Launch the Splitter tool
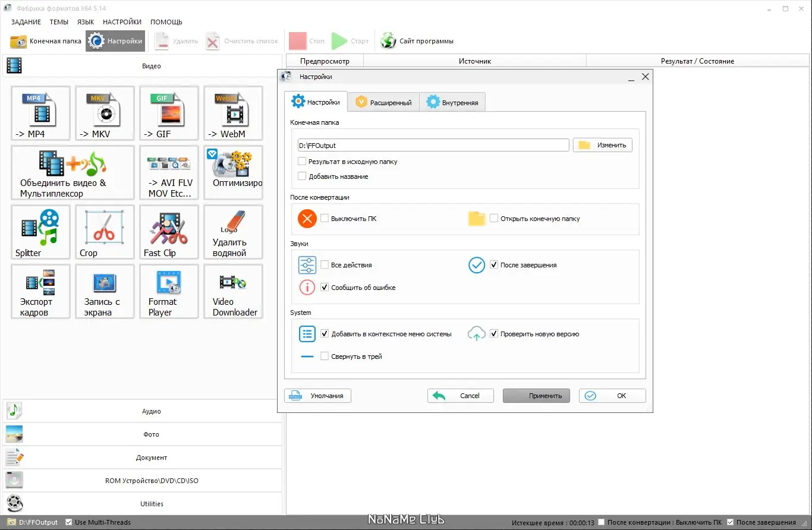Screen dimensions: 812x530 point(40,232)
